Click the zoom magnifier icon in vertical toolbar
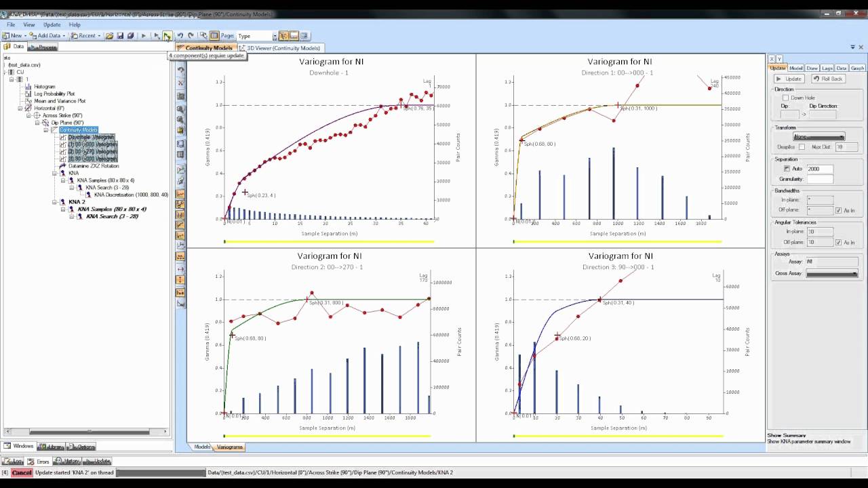868x488 pixels. (x=180, y=108)
